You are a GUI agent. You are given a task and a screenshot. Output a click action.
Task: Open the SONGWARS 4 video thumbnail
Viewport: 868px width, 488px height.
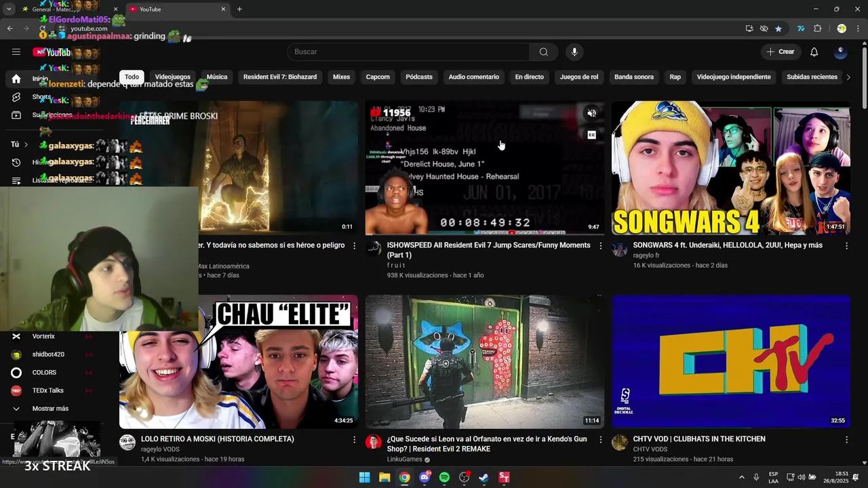(731, 167)
